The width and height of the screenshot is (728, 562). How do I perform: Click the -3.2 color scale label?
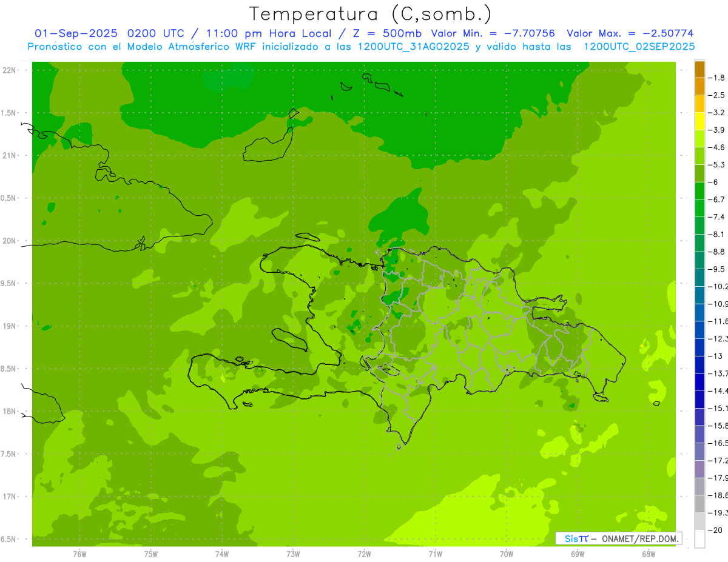point(716,113)
